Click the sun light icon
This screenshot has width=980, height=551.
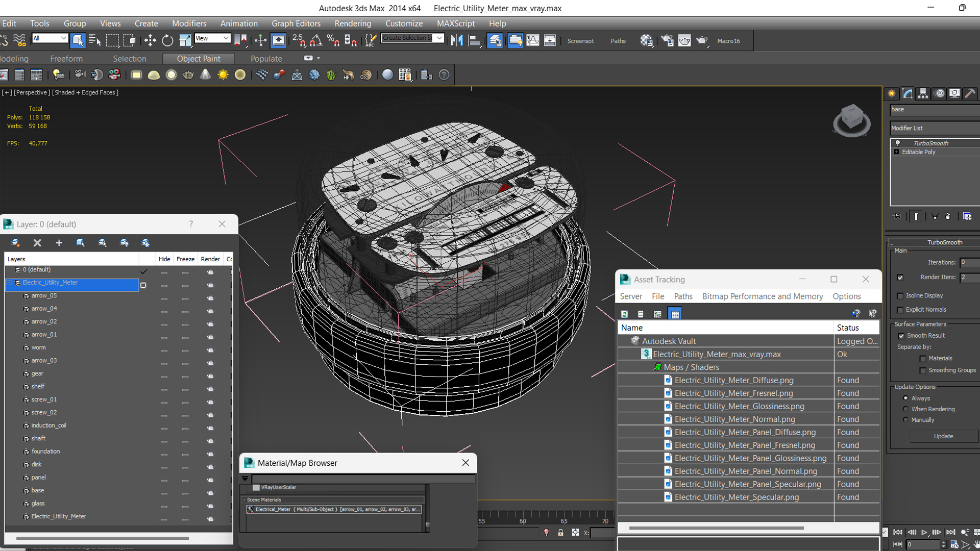[x=223, y=75]
